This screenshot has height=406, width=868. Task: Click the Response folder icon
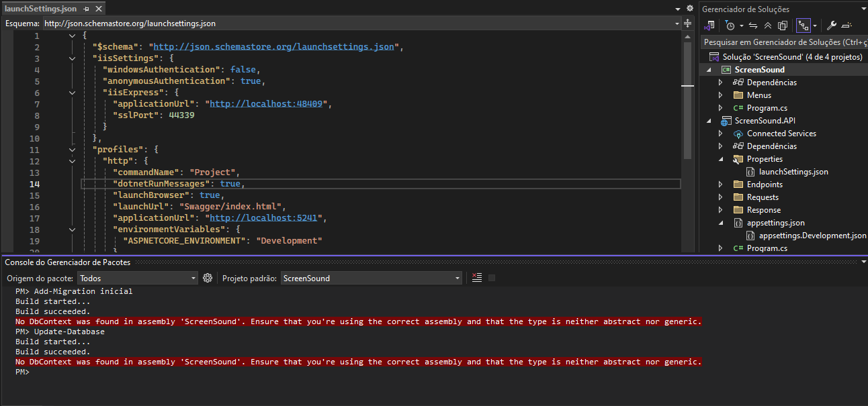pos(738,210)
